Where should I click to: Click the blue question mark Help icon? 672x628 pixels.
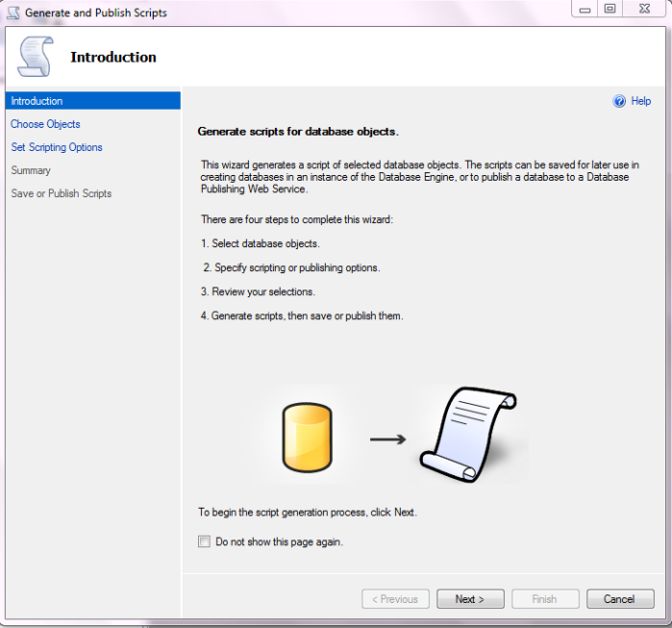pyautogui.click(x=619, y=101)
